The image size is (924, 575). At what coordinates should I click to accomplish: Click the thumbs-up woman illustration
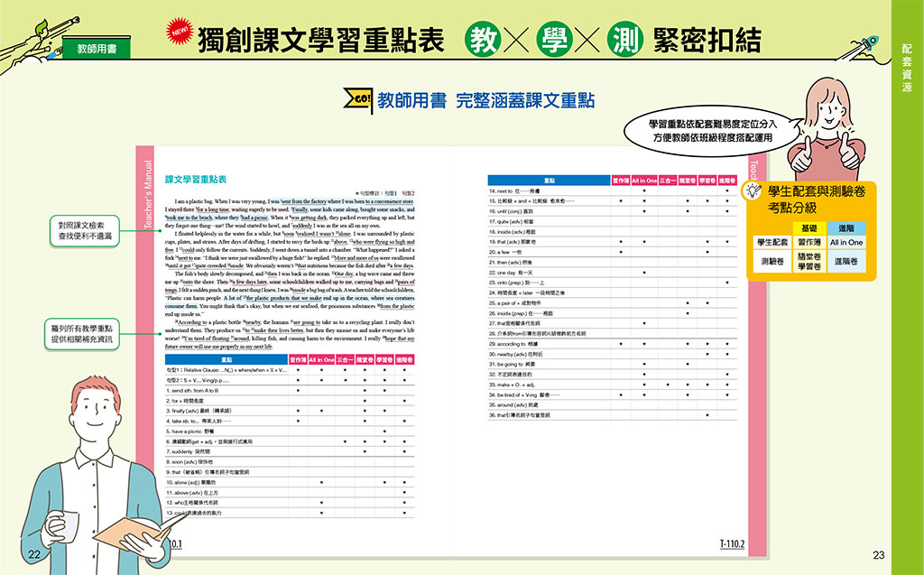coord(828,128)
